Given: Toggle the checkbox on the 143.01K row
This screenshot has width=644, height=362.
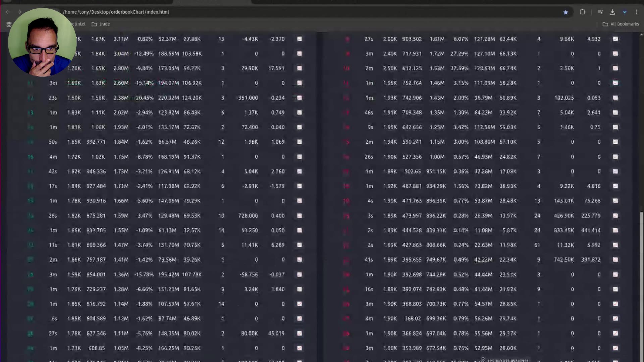Looking at the screenshot, I should tap(615, 201).
